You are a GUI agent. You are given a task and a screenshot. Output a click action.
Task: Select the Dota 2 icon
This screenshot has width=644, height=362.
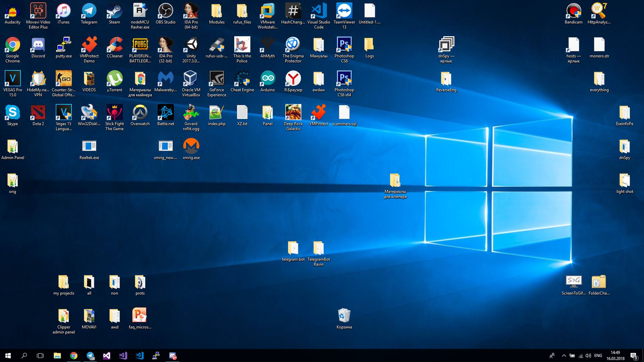(38, 116)
